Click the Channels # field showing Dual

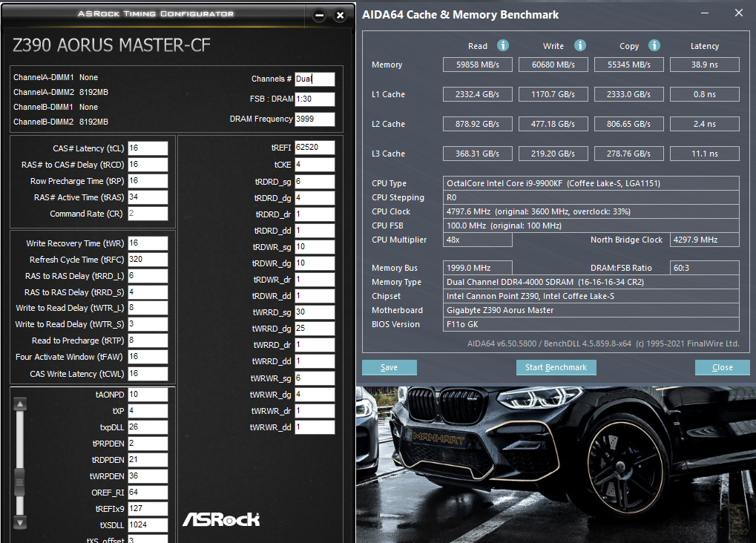(315, 79)
